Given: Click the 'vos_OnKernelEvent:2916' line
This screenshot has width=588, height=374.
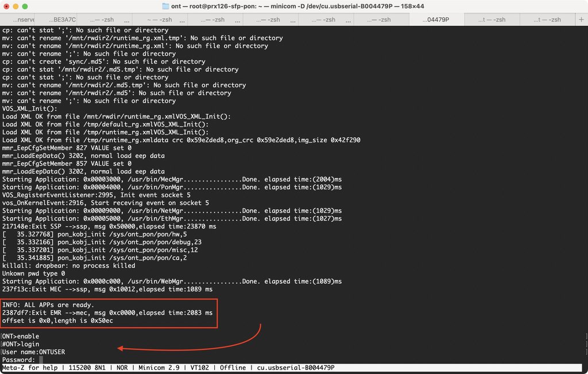Looking at the screenshot, I should tap(106, 203).
